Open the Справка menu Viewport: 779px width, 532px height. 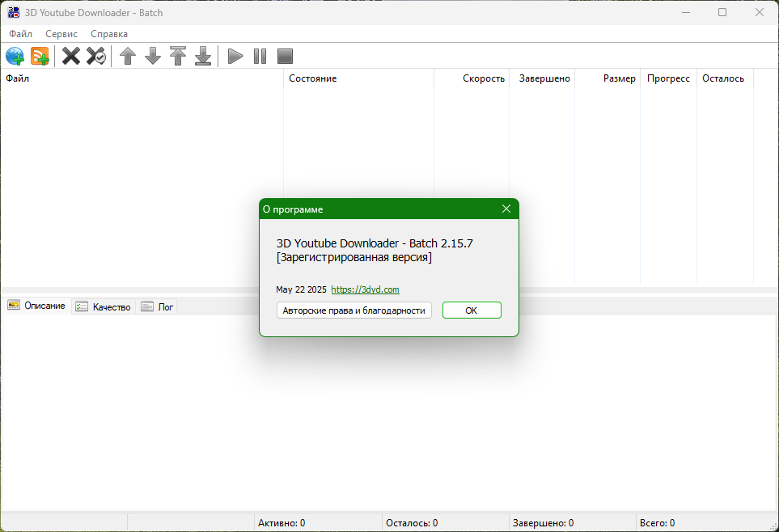tap(109, 34)
